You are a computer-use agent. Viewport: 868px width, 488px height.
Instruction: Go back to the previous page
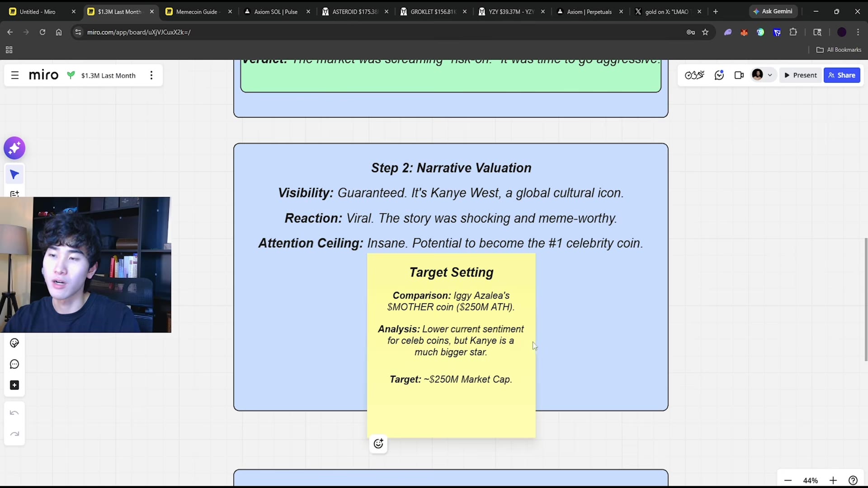click(10, 32)
